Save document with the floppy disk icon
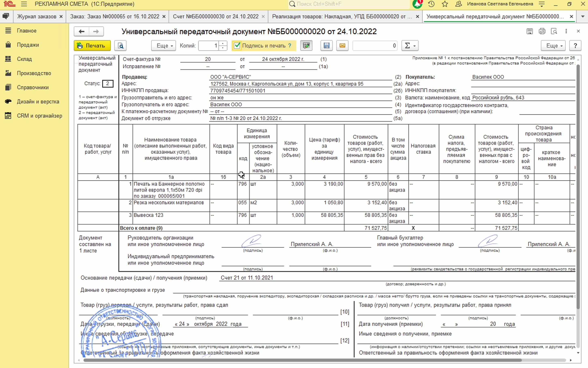This screenshot has height=368, width=588. pyautogui.click(x=326, y=46)
